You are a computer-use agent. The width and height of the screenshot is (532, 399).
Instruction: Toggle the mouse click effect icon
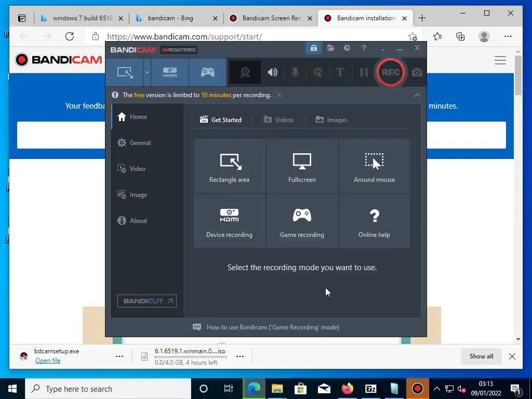tap(318, 72)
